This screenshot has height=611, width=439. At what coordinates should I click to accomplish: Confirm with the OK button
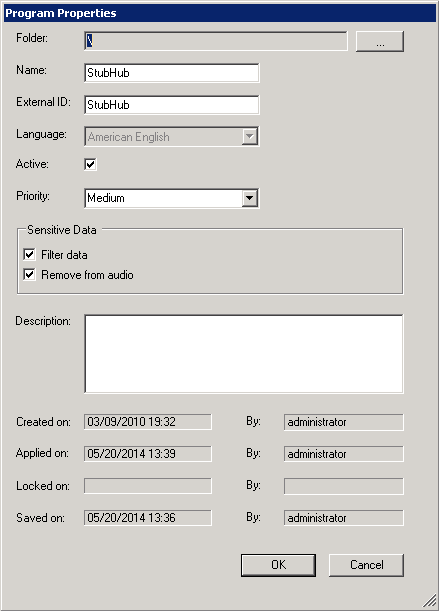[278, 565]
